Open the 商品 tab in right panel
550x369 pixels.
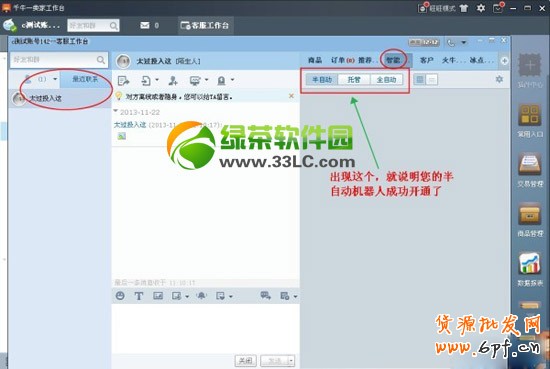pyautogui.click(x=315, y=60)
